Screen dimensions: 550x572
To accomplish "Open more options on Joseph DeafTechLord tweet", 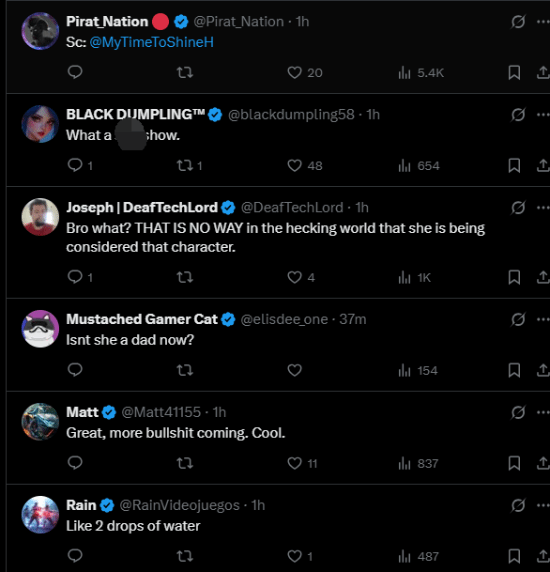I will click(x=543, y=208).
